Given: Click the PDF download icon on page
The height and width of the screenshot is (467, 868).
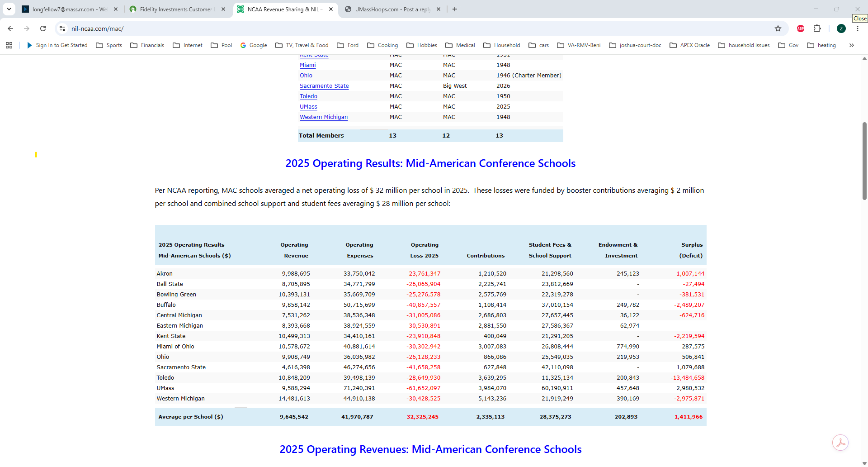Looking at the screenshot, I should [840, 443].
